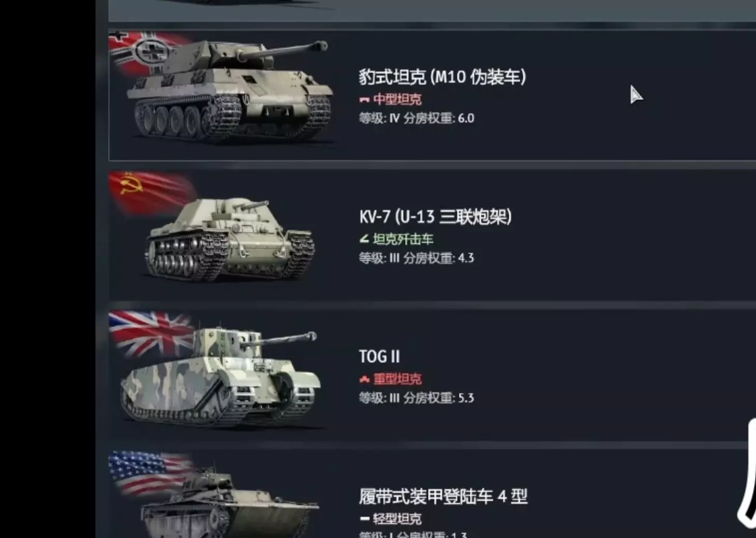Screen dimensions: 756x538
Task: Click the 中型坦克 class label
Action: click(x=397, y=99)
